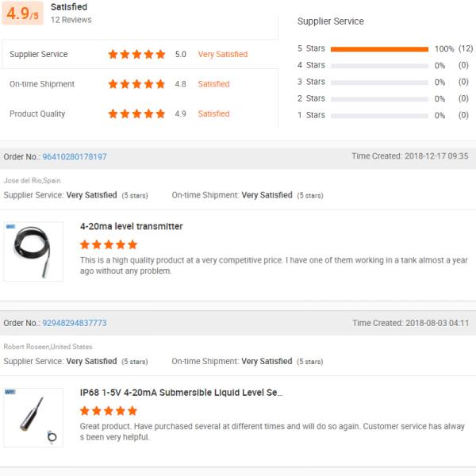Click the 4 Stars empty rating bar
Image resolution: width=476 pixels, height=476 pixels.
coord(379,66)
